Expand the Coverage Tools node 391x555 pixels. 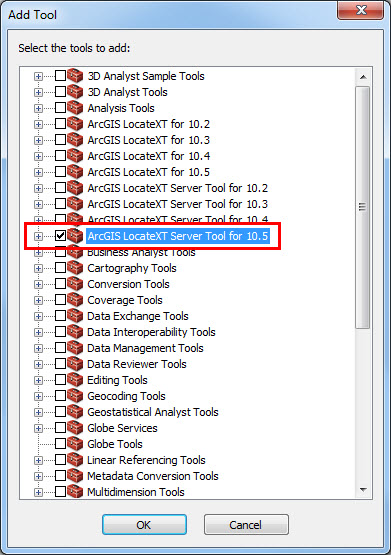click(x=38, y=300)
